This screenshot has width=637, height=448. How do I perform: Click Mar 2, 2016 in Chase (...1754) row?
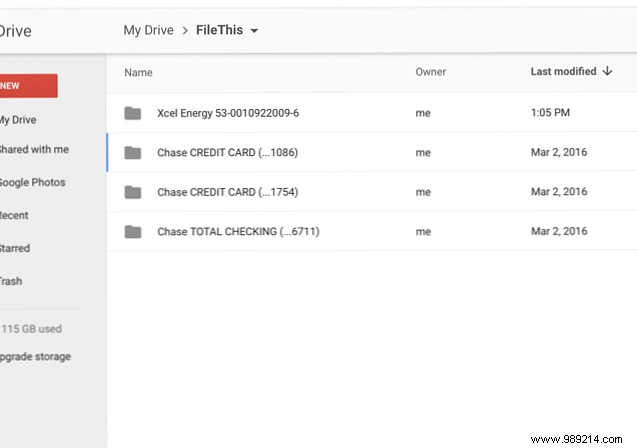point(559,192)
